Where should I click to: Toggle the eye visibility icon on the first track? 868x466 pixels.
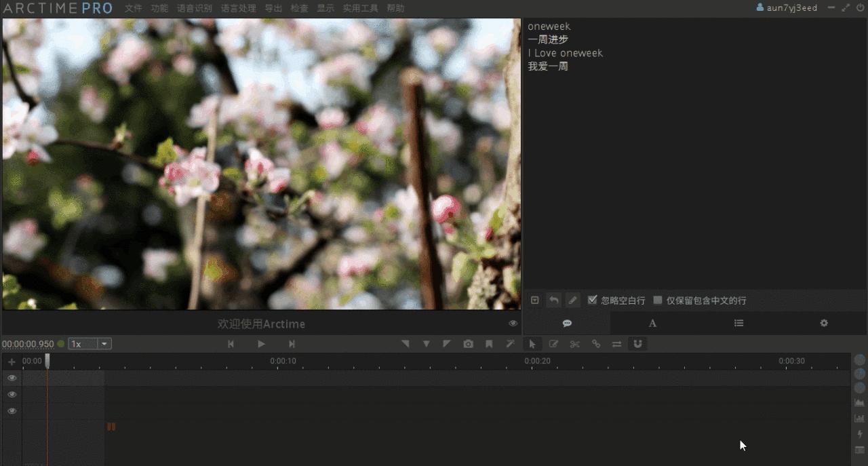tap(11, 377)
